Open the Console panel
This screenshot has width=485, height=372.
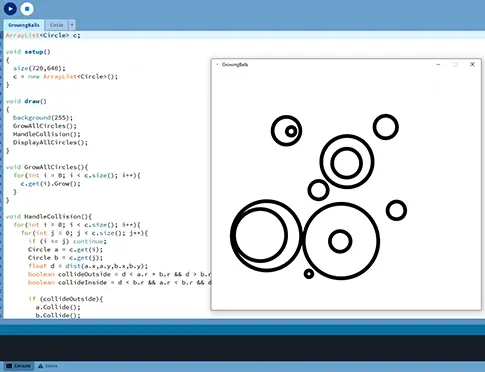pyautogui.click(x=19, y=366)
